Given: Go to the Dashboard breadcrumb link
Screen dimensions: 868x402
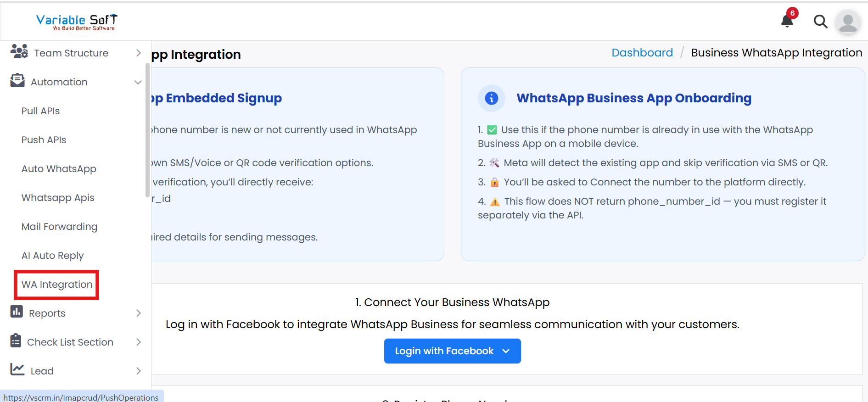Looking at the screenshot, I should click(642, 53).
